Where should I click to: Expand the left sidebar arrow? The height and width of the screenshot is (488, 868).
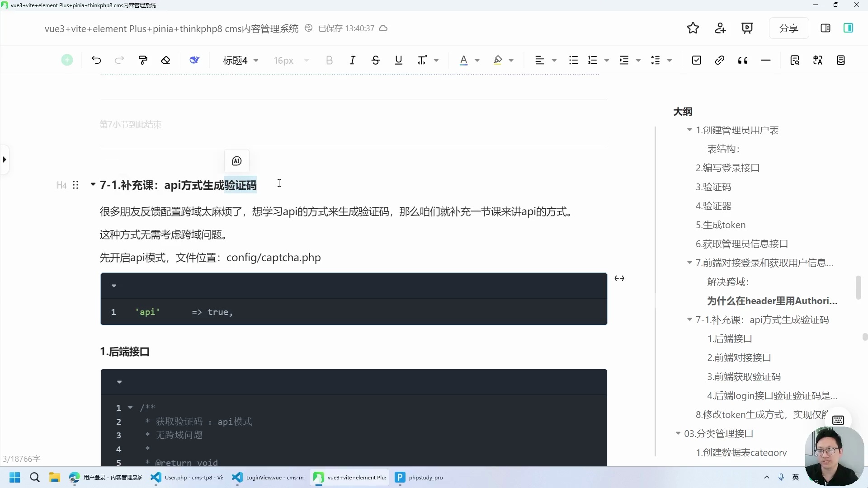tap(5, 160)
